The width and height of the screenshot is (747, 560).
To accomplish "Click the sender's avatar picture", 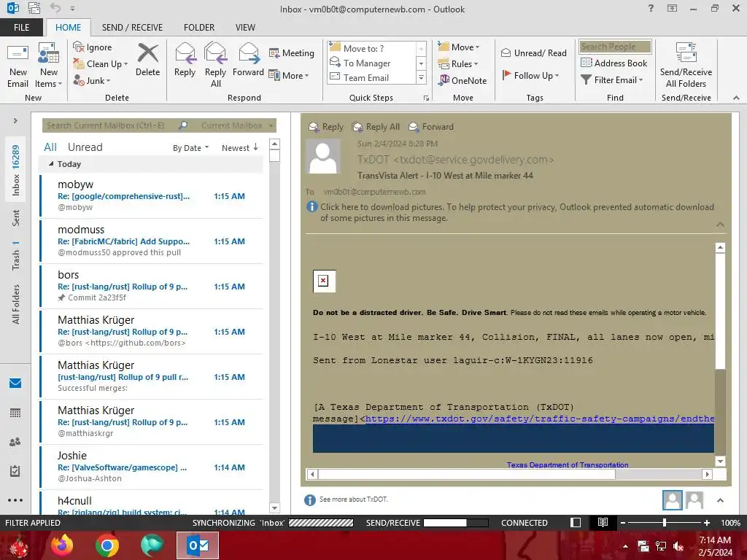I will click(x=323, y=156).
